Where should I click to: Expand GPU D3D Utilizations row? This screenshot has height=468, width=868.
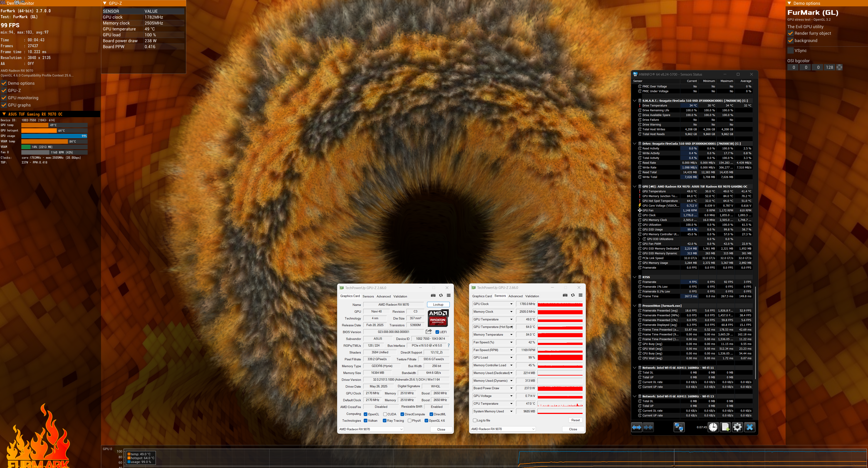click(640, 239)
